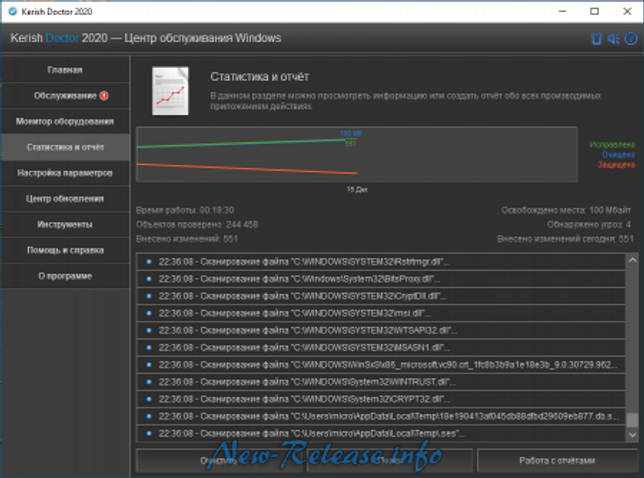Click the report document chart thumbnail
The image size is (644, 478).
point(170,91)
